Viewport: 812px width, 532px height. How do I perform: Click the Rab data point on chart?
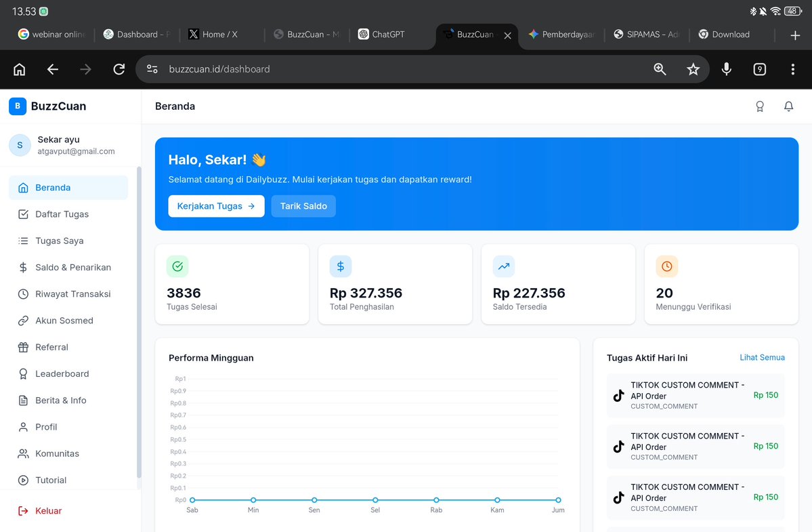[x=437, y=500]
